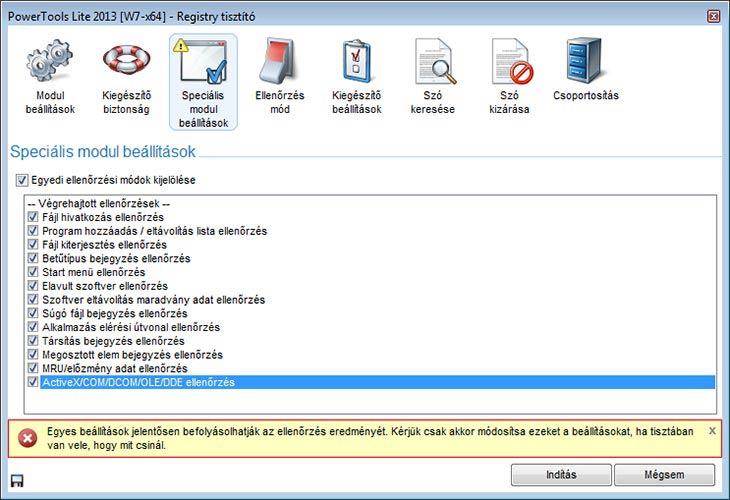Uncheck Társítás bejegyzés ellenőrzés
The width and height of the screenshot is (730, 500).
[x=33, y=340]
